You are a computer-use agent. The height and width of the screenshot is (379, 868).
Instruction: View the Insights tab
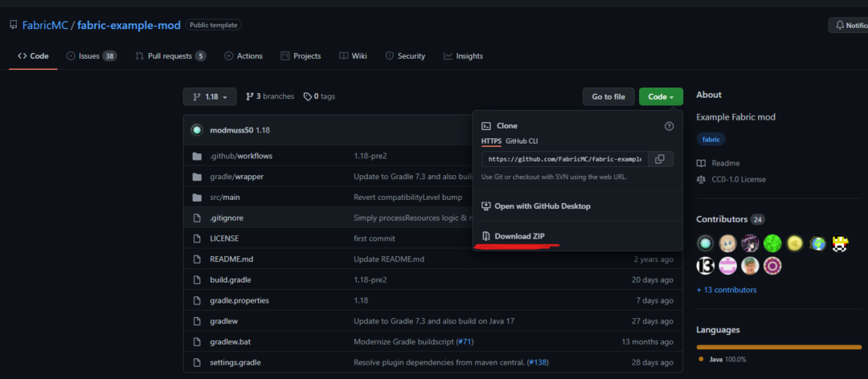click(x=463, y=56)
